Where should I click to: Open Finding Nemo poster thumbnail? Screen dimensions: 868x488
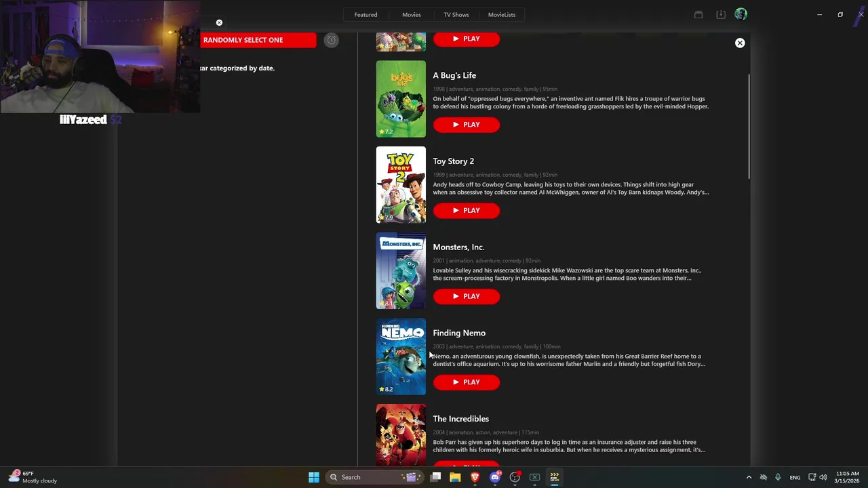401,357
